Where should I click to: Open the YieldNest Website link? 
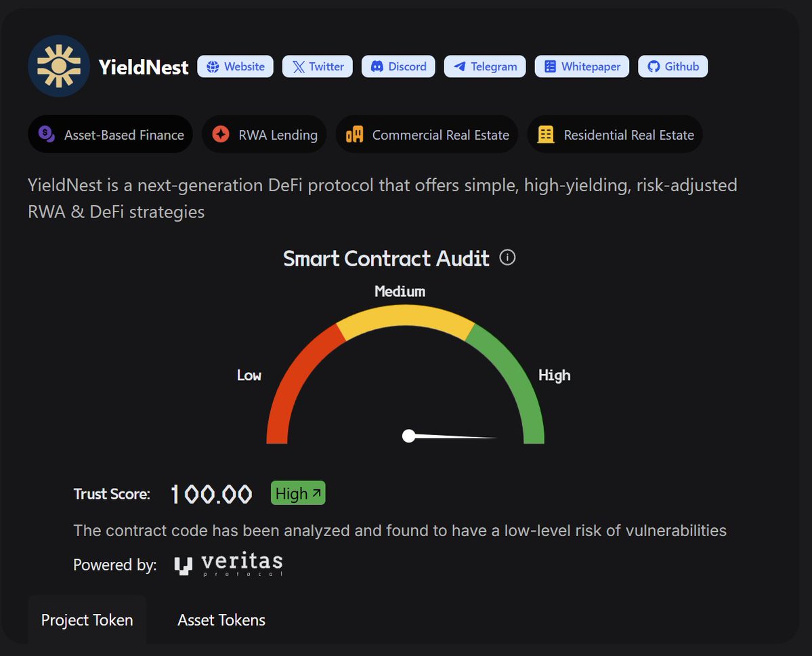(235, 66)
